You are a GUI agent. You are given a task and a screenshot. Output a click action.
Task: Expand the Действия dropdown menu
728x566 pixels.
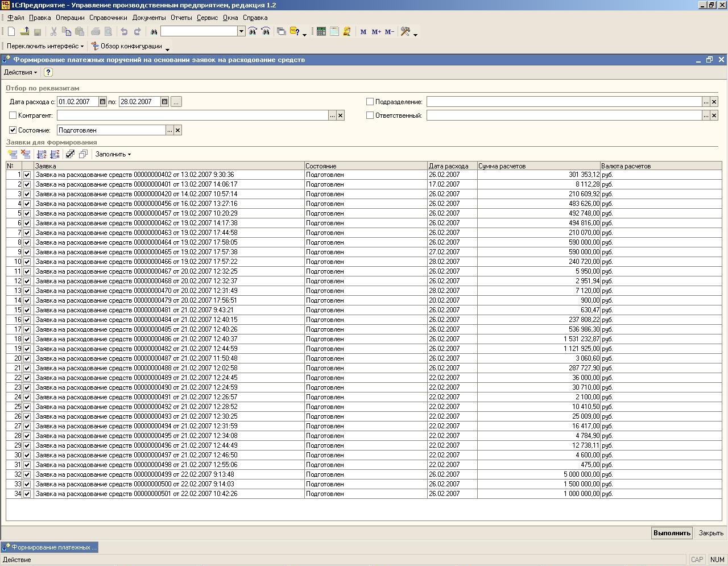[20, 72]
